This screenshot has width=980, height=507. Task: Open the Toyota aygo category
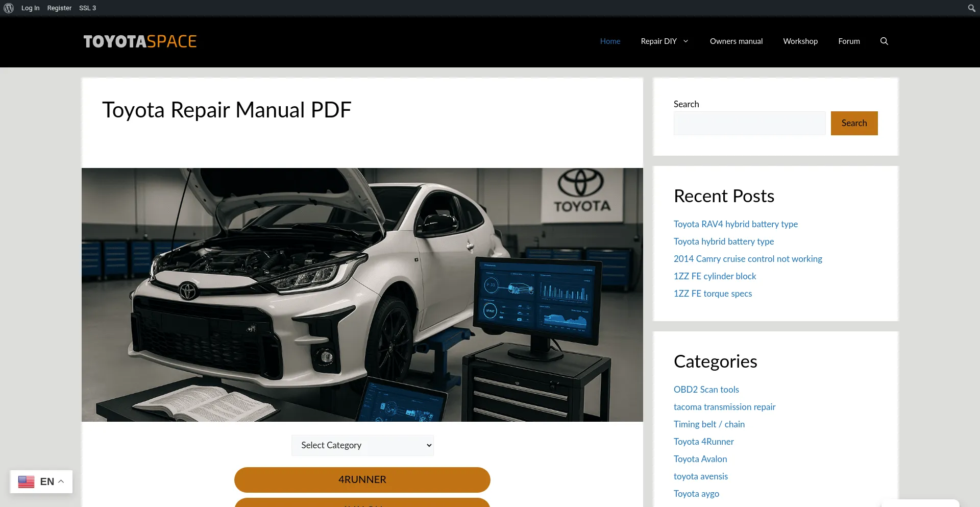click(696, 494)
